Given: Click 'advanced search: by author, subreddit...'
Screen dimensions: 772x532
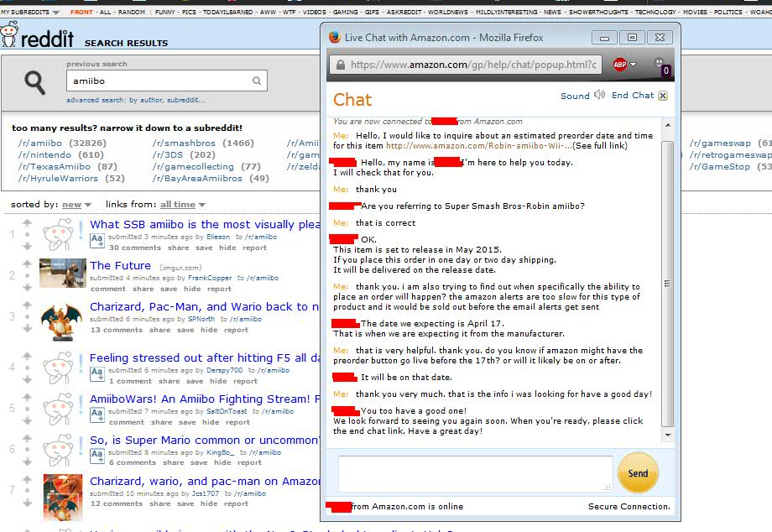Looking at the screenshot, I should point(136,100).
